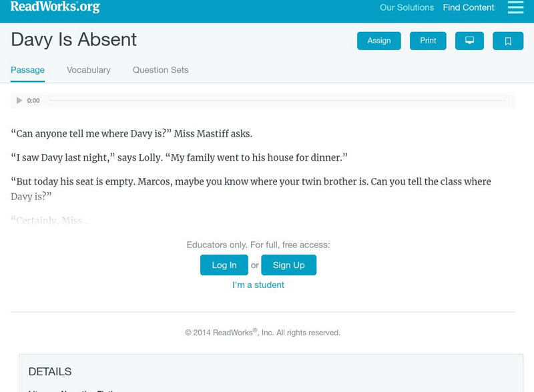Click the audio time label 0:00
534x392 pixels.
click(x=33, y=101)
